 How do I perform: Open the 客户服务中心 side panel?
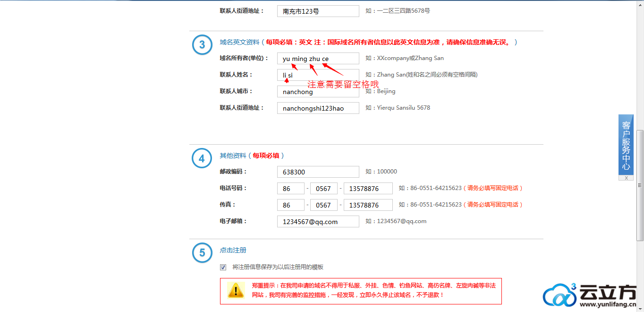click(x=626, y=145)
